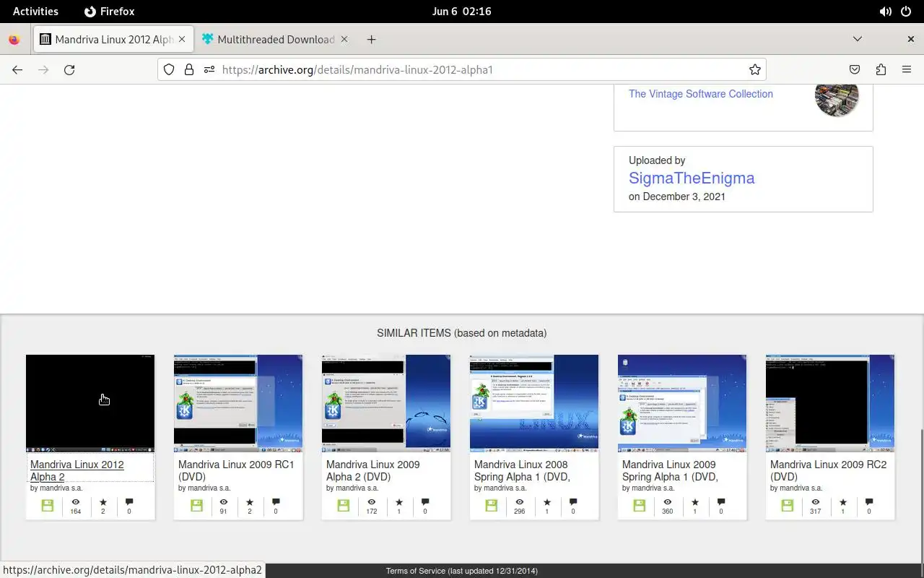
Task: Click Mandriva Linux 2009 RC2 screenshot thumbnail
Action: (830, 403)
